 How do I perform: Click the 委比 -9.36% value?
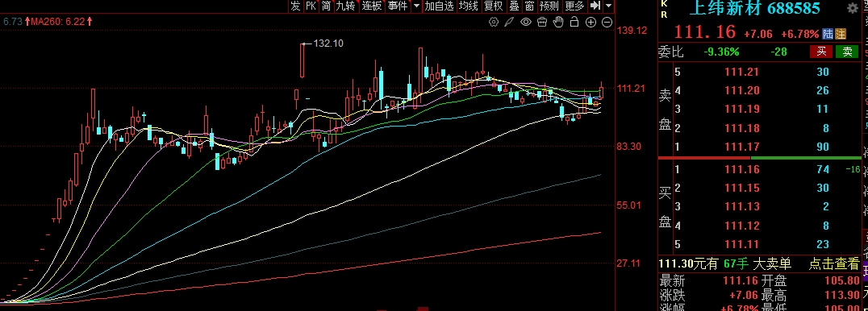click(x=721, y=52)
